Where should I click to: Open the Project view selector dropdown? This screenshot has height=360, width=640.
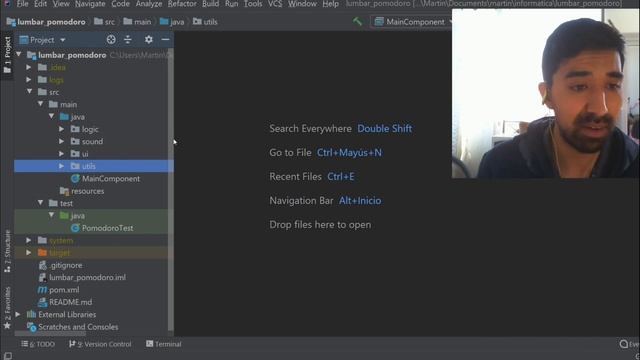42,40
